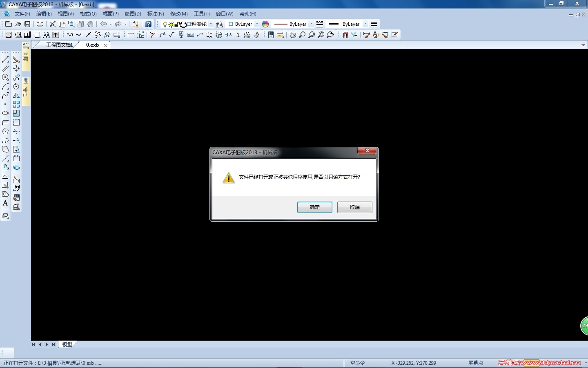
Task: Select the Text tool letter A
Action: (5, 203)
